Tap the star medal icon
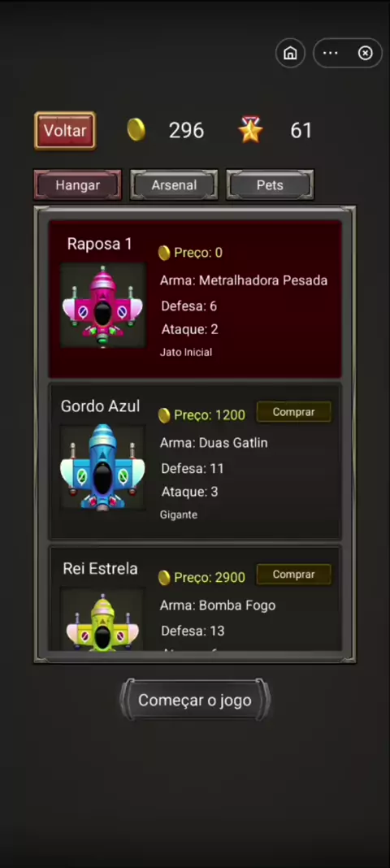The image size is (390, 868). pyautogui.click(x=250, y=129)
